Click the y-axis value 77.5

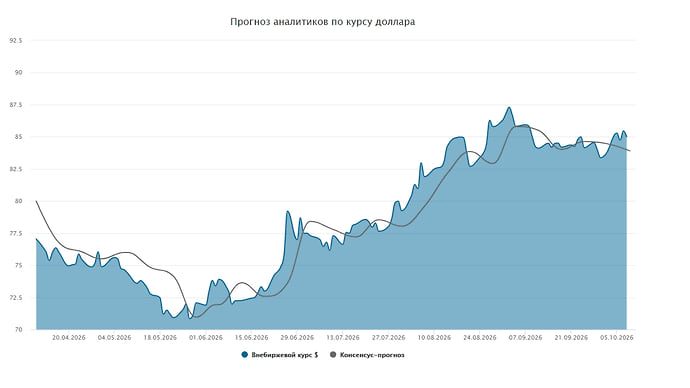(x=16, y=233)
